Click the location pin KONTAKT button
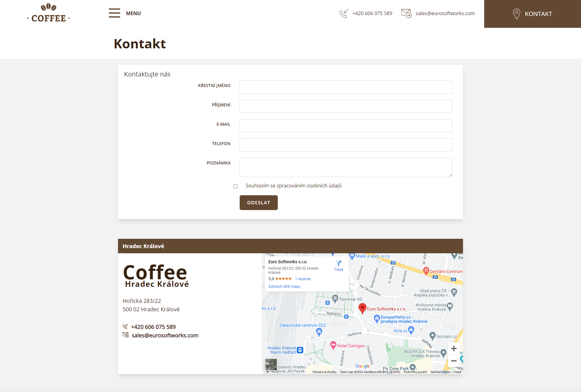 pos(532,14)
